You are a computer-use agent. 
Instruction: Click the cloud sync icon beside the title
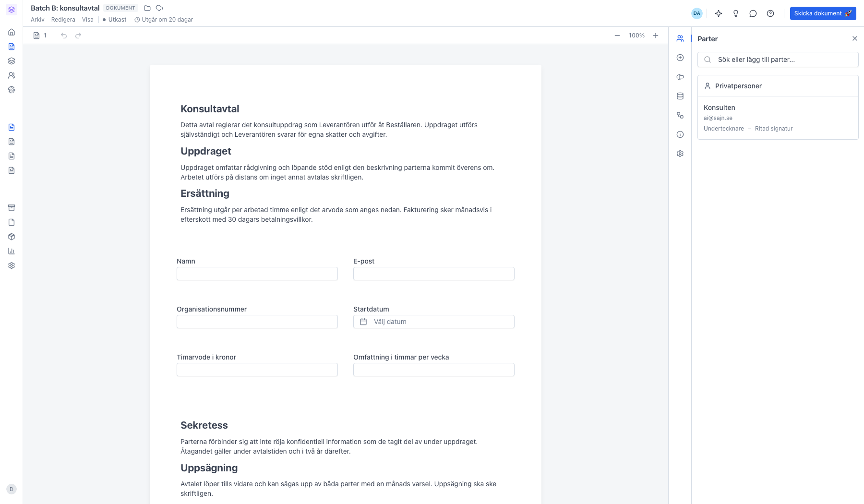pos(160,8)
